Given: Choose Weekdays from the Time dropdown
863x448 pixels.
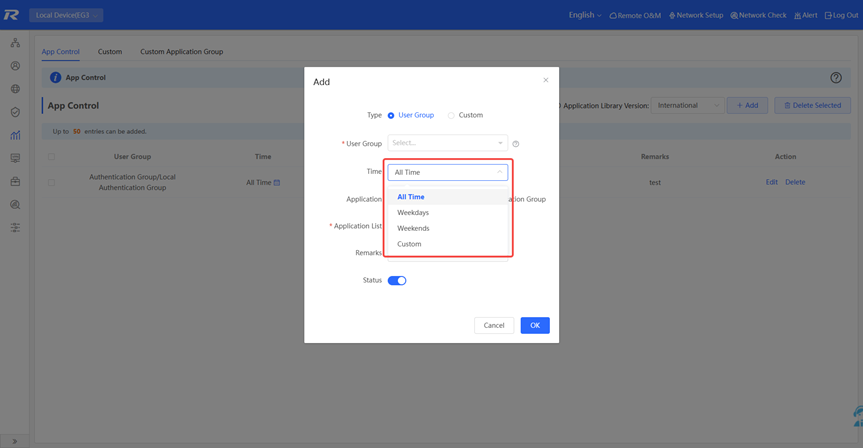Looking at the screenshot, I should [413, 213].
